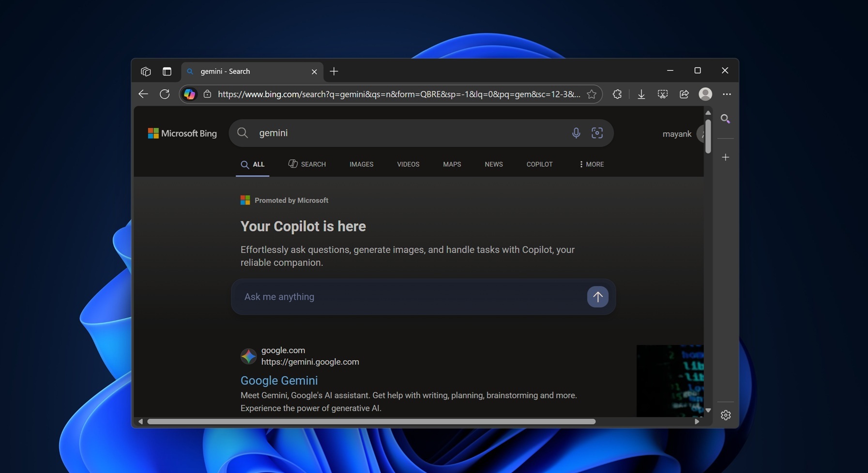Expand the MORE search categories menu

coord(591,164)
